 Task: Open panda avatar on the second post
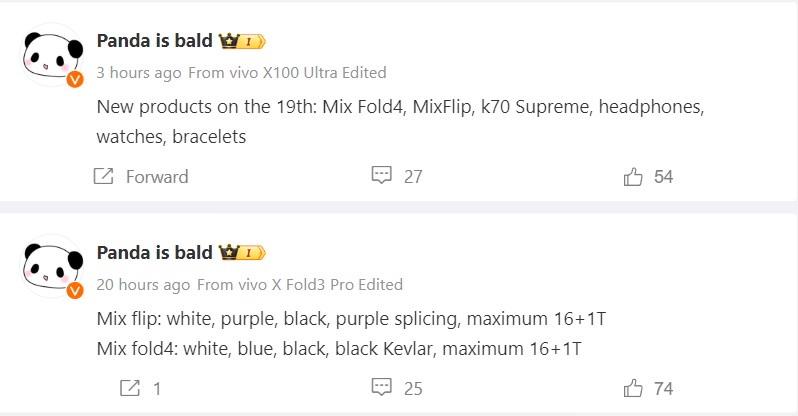50,265
